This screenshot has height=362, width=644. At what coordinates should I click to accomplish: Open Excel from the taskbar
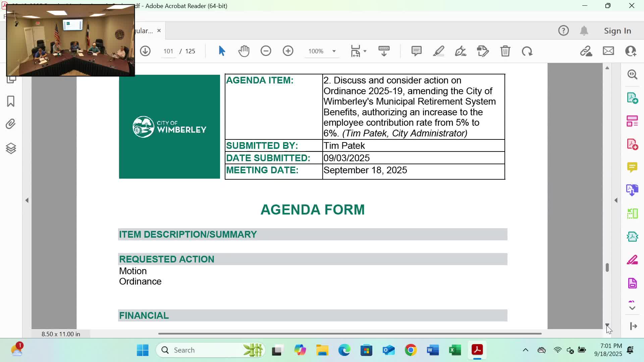(455, 350)
